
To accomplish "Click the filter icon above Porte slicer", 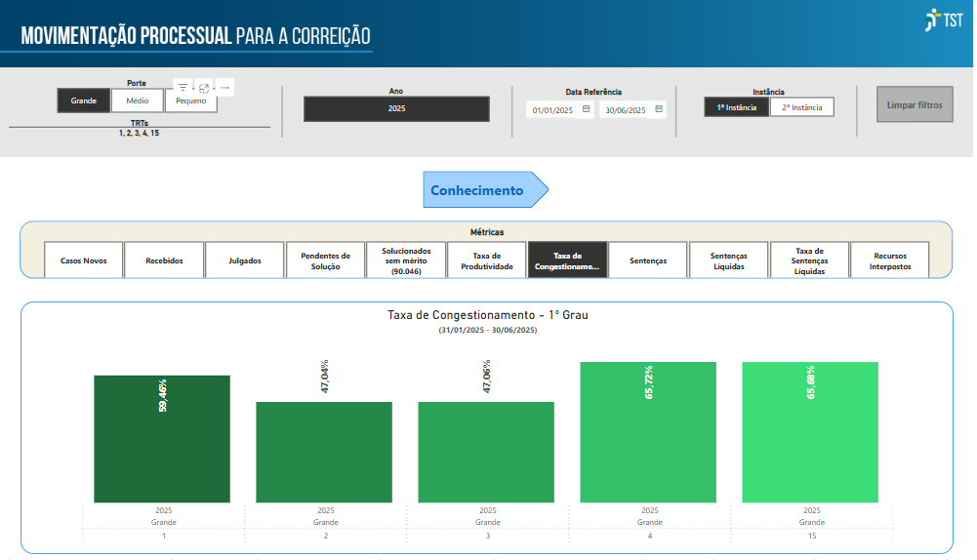I will pyautogui.click(x=183, y=88).
